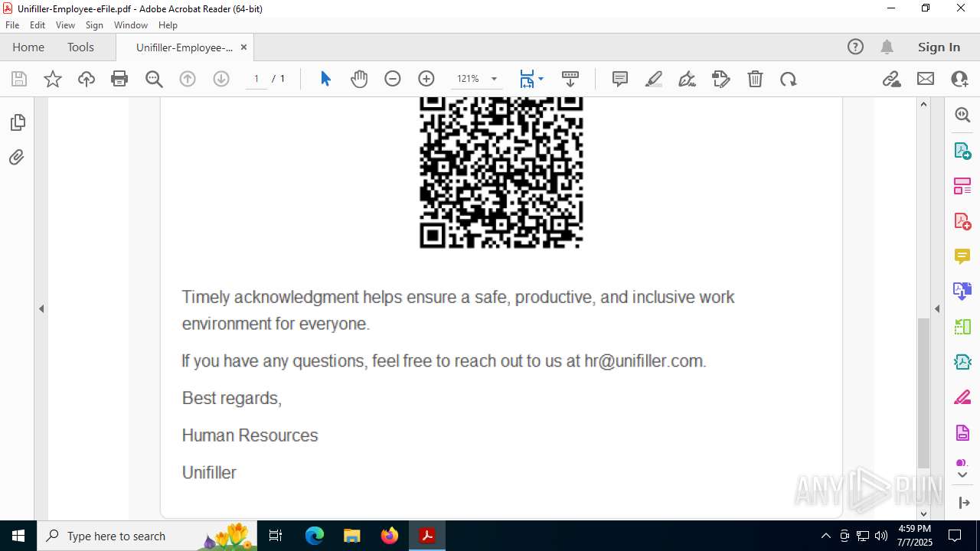Share a link to the file icon

(x=892, y=79)
